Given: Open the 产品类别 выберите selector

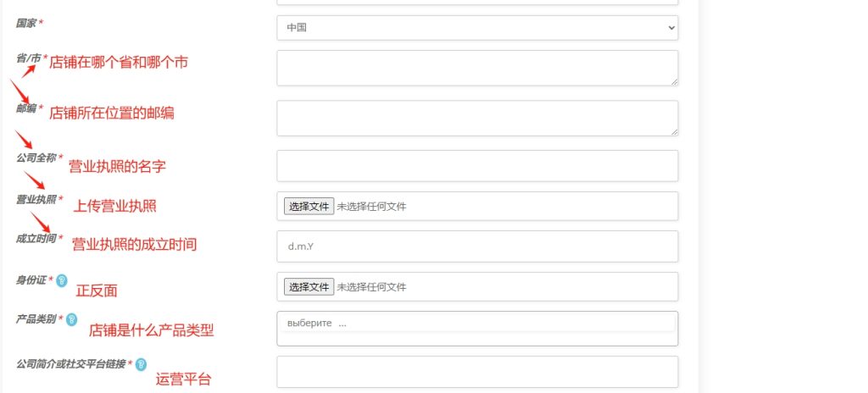Looking at the screenshot, I should (477, 329).
